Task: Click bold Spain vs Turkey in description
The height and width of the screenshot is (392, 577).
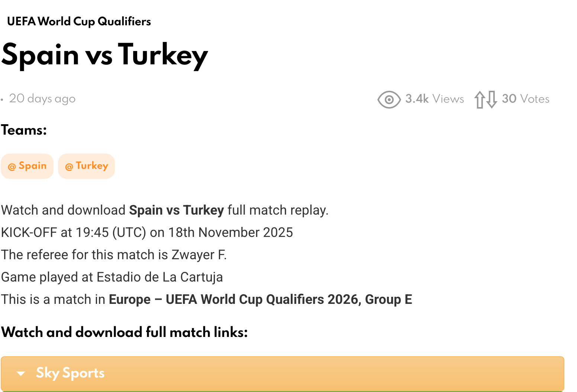Action: click(x=176, y=210)
